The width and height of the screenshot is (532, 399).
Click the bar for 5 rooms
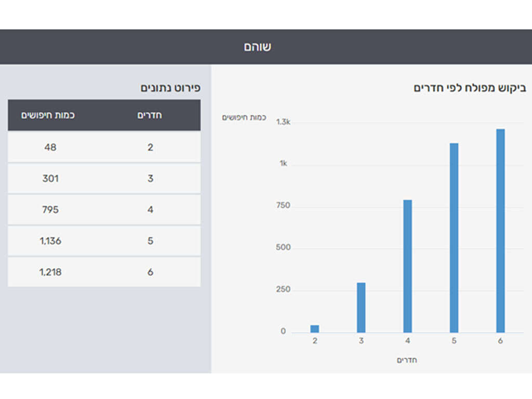click(x=454, y=237)
